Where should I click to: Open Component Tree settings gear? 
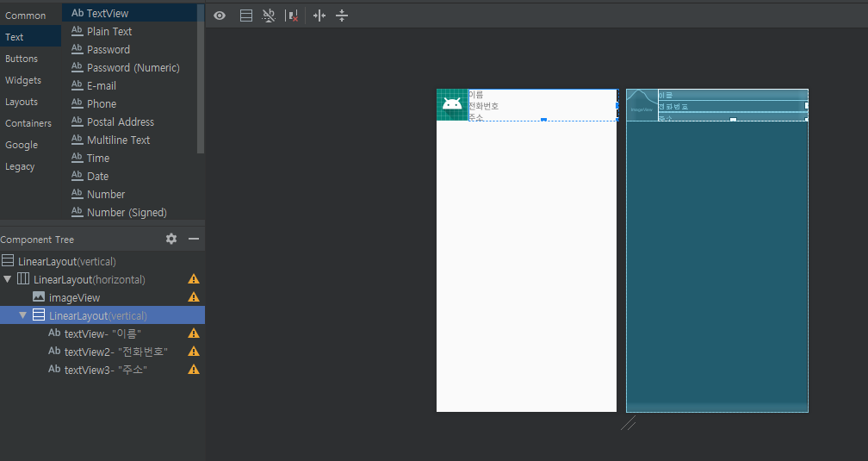(x=171, y=239)
